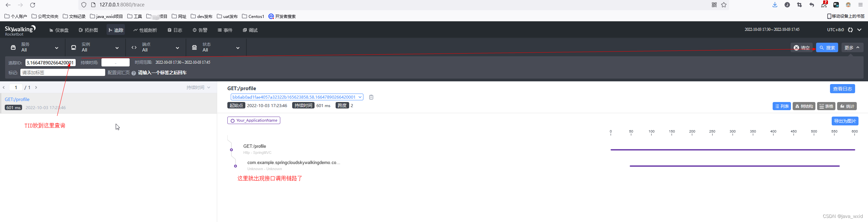This screenshot has height=222, width=868.
Task: Click the profile avatar icon in toolbar
Action: click(x=848, y=5)
